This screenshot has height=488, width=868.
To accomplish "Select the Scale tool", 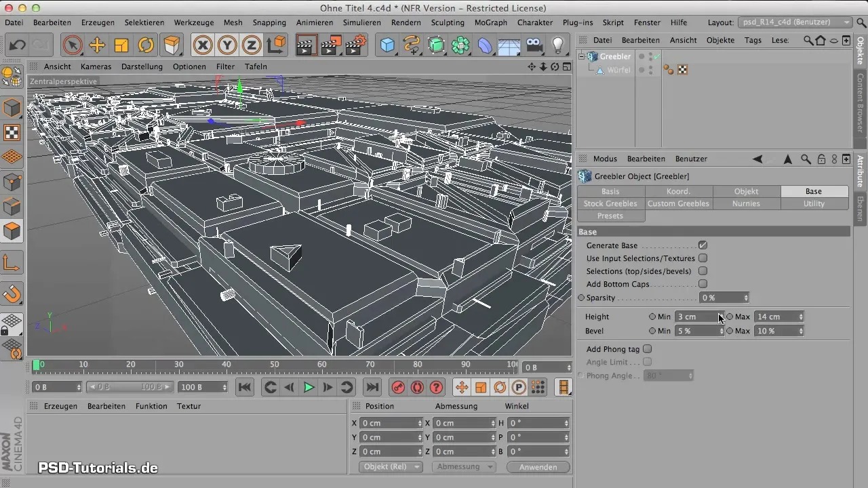I will point(121,45).
